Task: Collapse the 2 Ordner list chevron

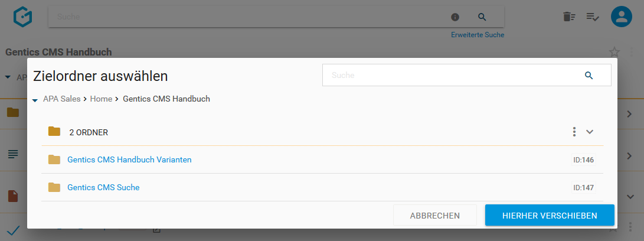Action: click(x=590, y=132)
